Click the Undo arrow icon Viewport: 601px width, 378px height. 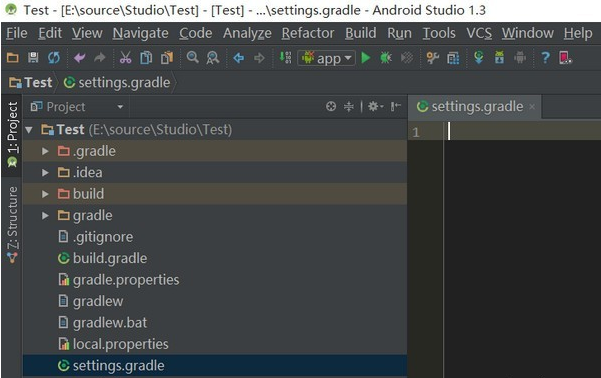79,58
